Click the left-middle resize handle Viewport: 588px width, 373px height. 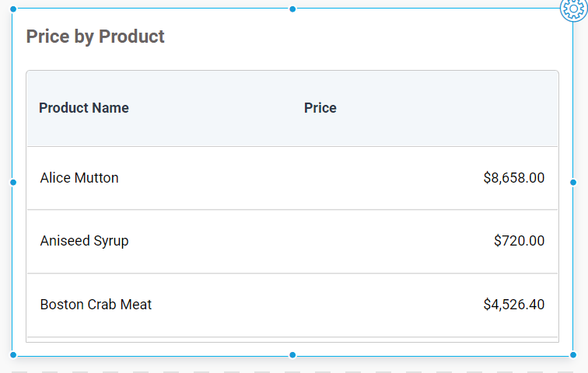13,183
